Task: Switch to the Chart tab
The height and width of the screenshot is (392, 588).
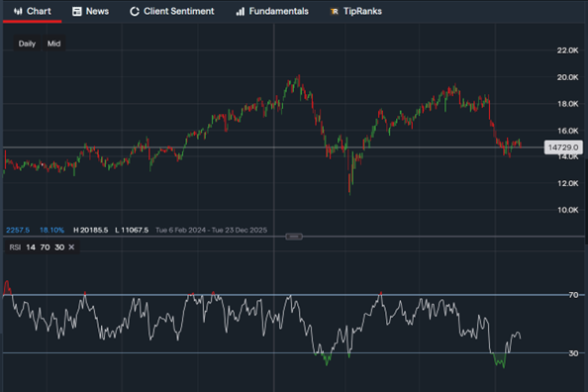Action: [x=33, y=11]
